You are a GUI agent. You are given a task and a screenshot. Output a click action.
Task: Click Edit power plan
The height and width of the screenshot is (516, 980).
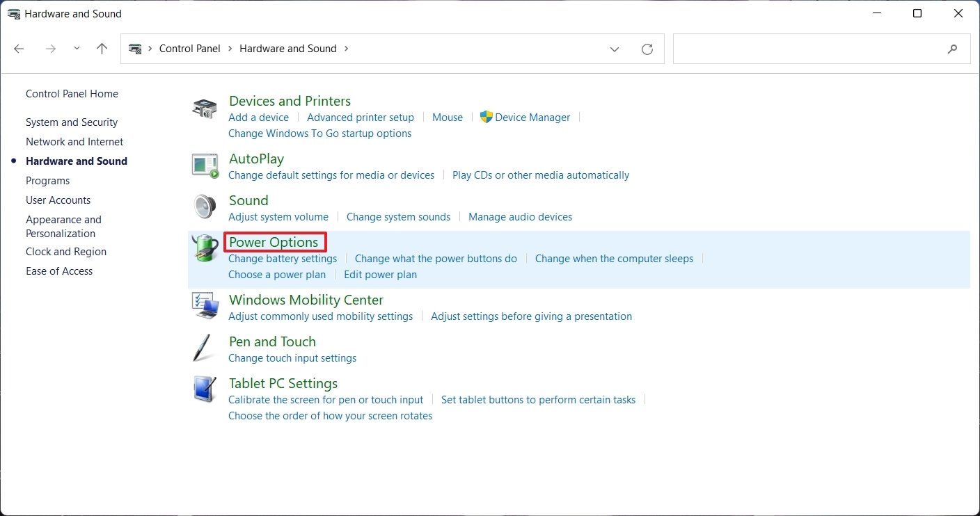(380, 275)
